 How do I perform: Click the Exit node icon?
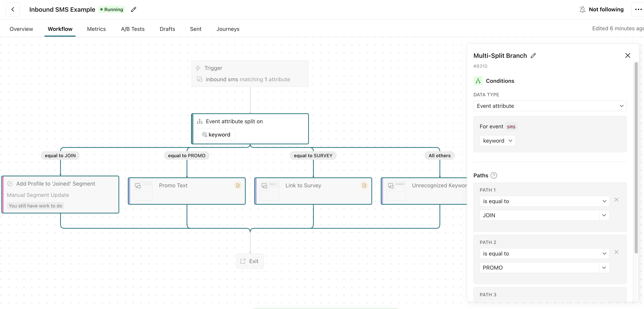pos(243,261)
